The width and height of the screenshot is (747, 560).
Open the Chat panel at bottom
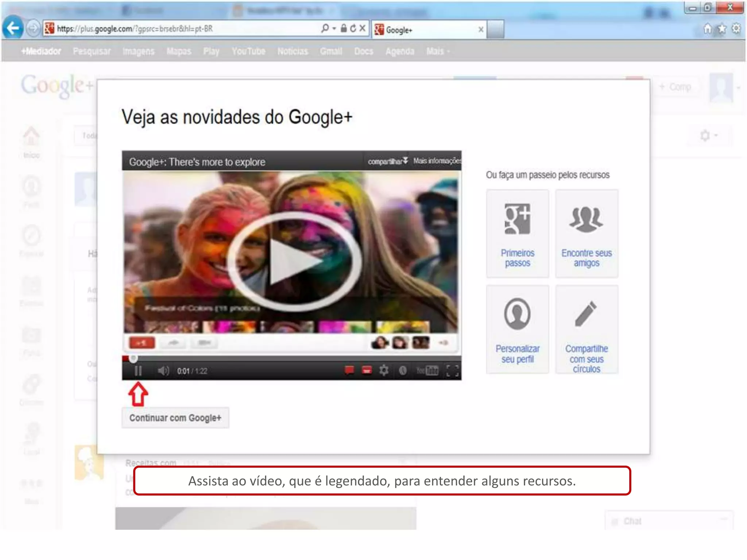[669, 521]
